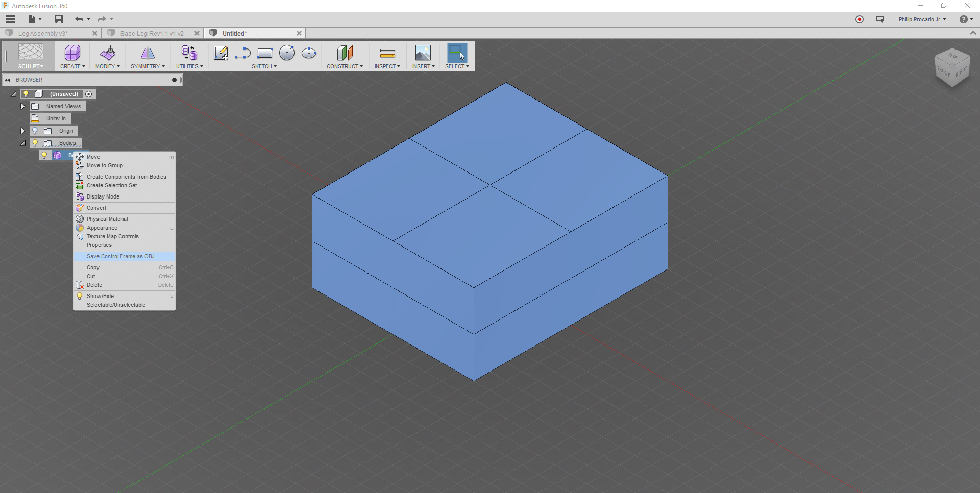980x493 pixels.
Task: Switch to the Base Leg Rev1.1 v1 tab
Action: coord(152,33)
